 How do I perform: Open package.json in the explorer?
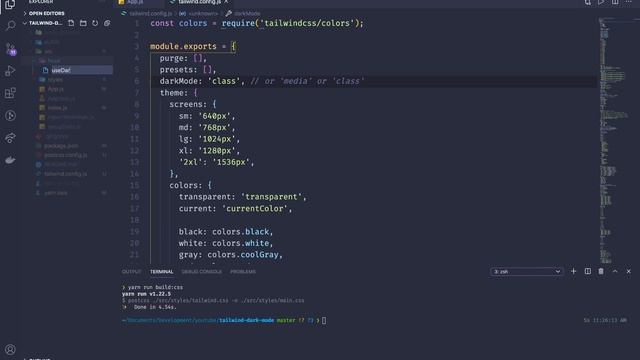click(x=61, y=146)
